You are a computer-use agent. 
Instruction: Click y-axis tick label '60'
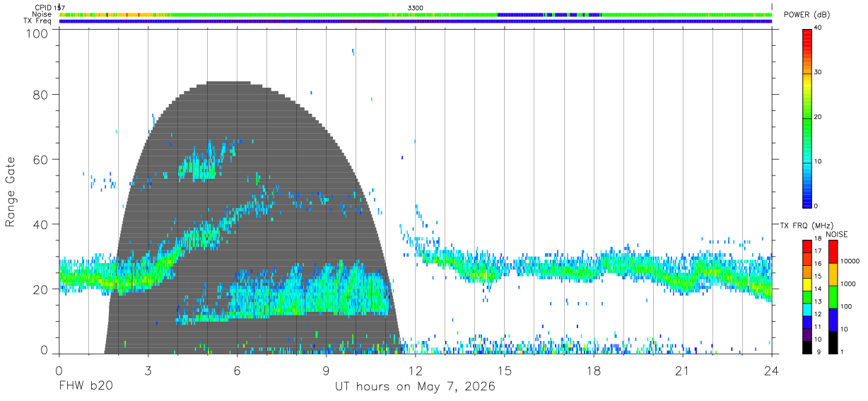point(42,159)
